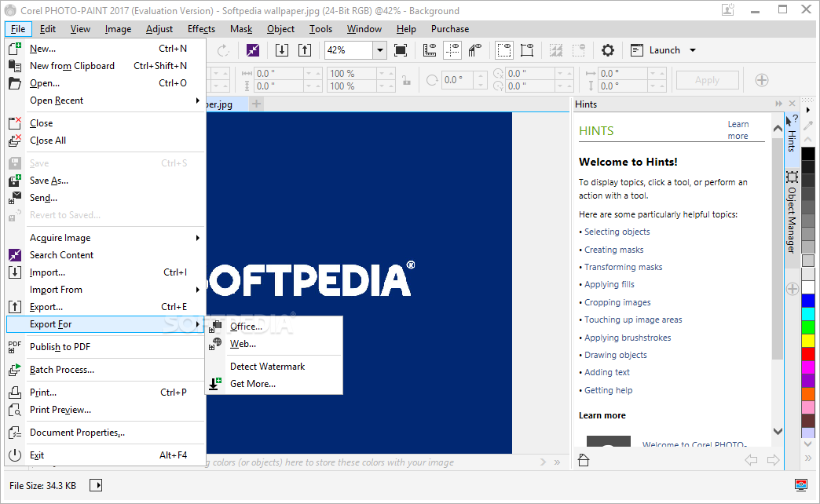This screenshot has height=504, width=820.
Task: Add a new document tab with the plus
Action: click(256, 104)
